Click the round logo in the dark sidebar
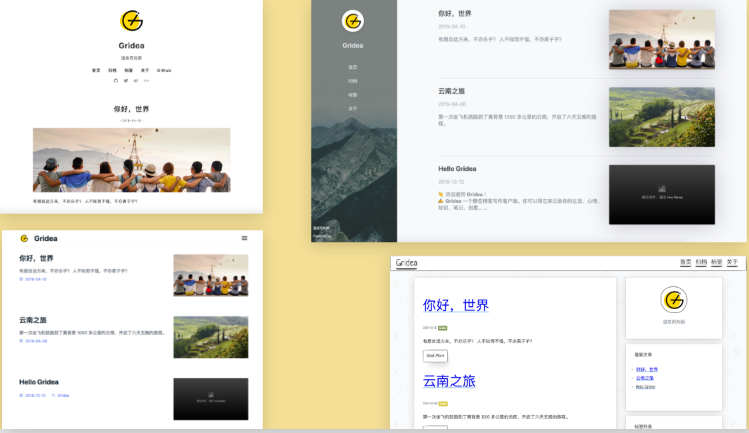This screenshot has width=749, height=433. click(x=353, y=21)
